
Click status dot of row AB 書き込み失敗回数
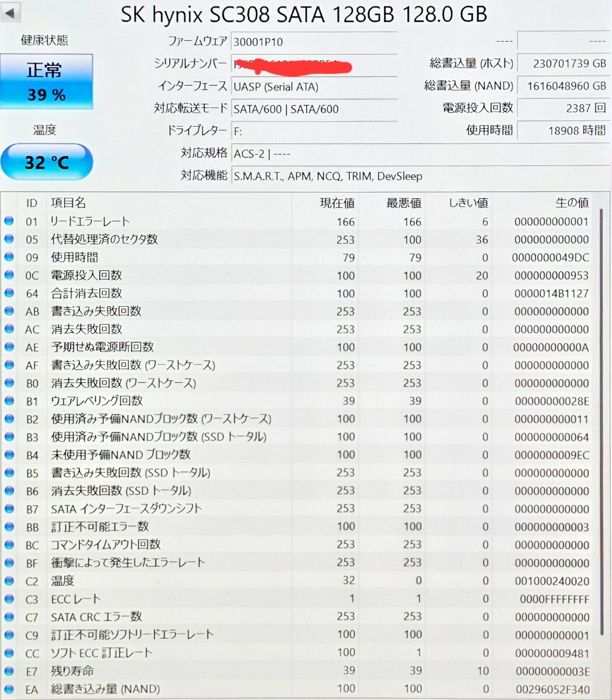tap(9, 311)
